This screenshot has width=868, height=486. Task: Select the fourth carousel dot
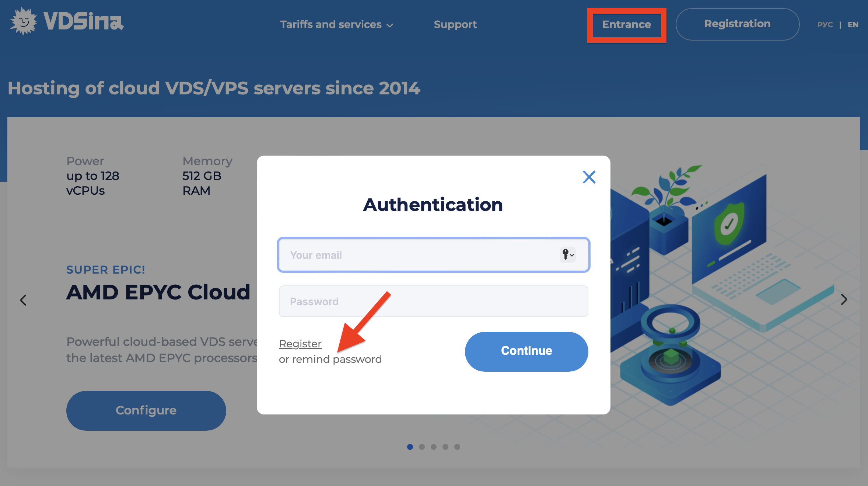click(445, 447)
